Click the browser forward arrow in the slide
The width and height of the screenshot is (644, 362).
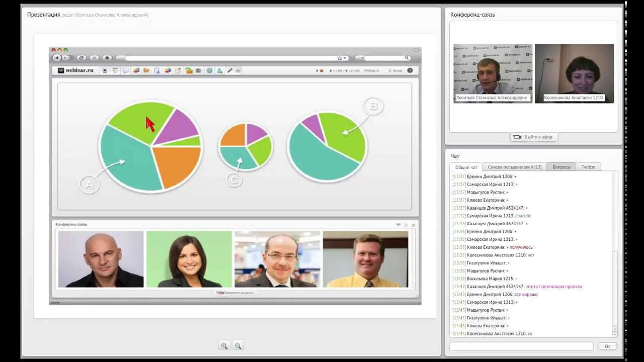click(65, 58)
